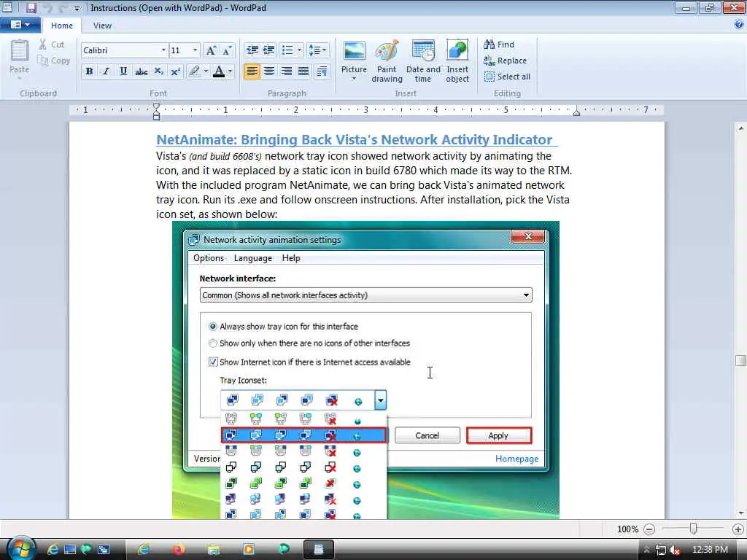This screenshot has height=560, width=747.
Task: Apply Subscript formatting
Action: click(158, 71)
